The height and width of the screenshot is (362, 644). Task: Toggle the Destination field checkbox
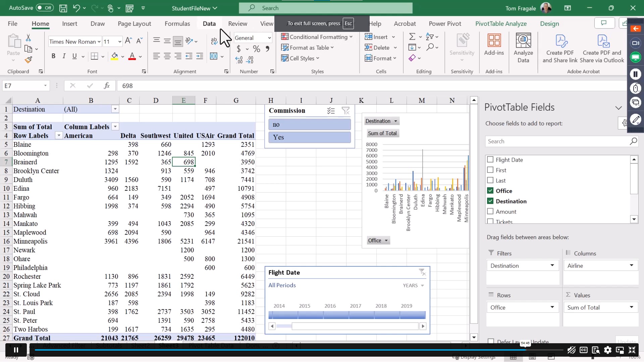490,201
